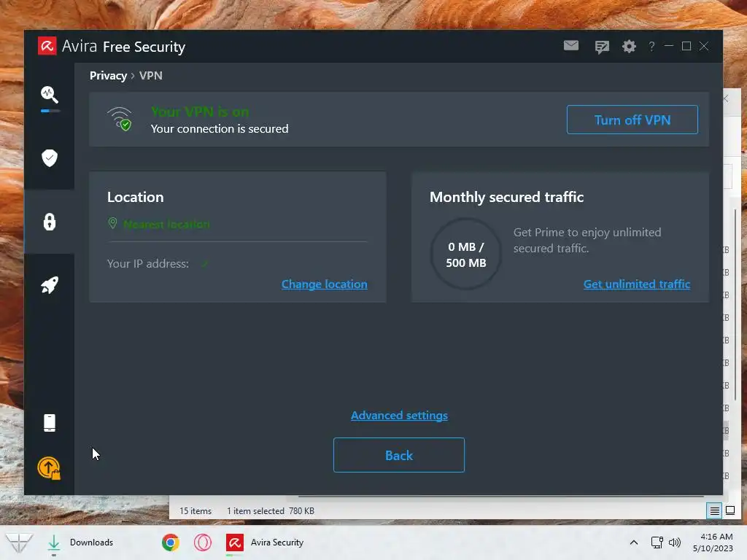Click the 15 items Explorer status text
Viewport: 747px width, 560px height.
tap(196, 511)
